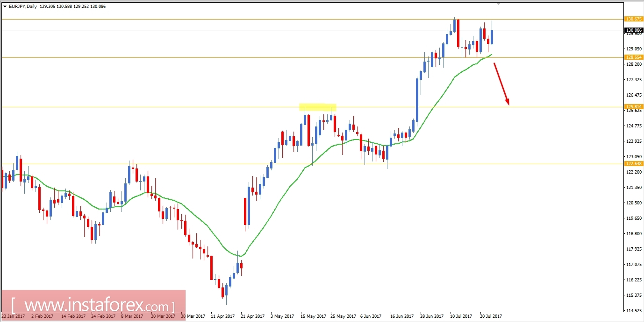Expand the chart title disclosure triangle
This screenshot has width=644, height=322.
point(4,6)
